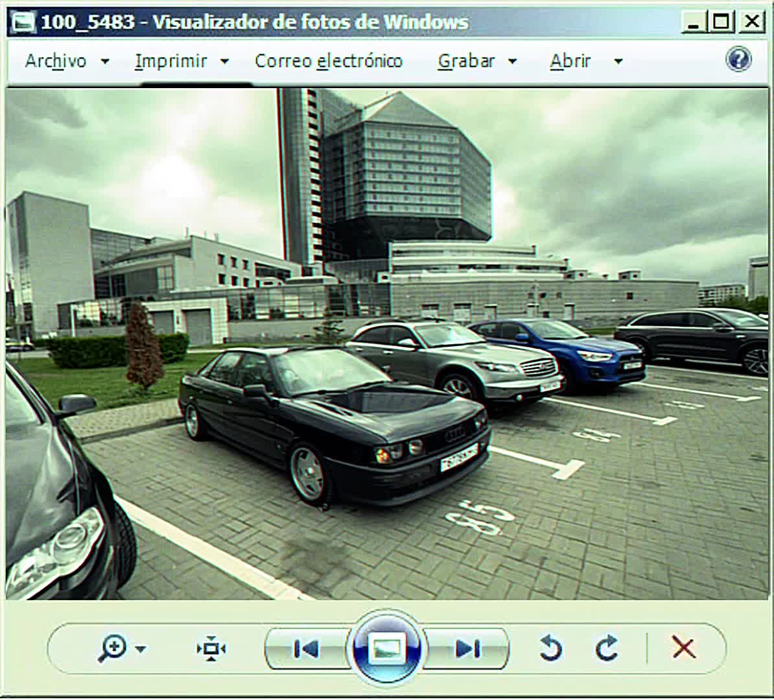Open the Grabar menu
The width and height of the screenshot is (774, 700).
coord(466,61)
